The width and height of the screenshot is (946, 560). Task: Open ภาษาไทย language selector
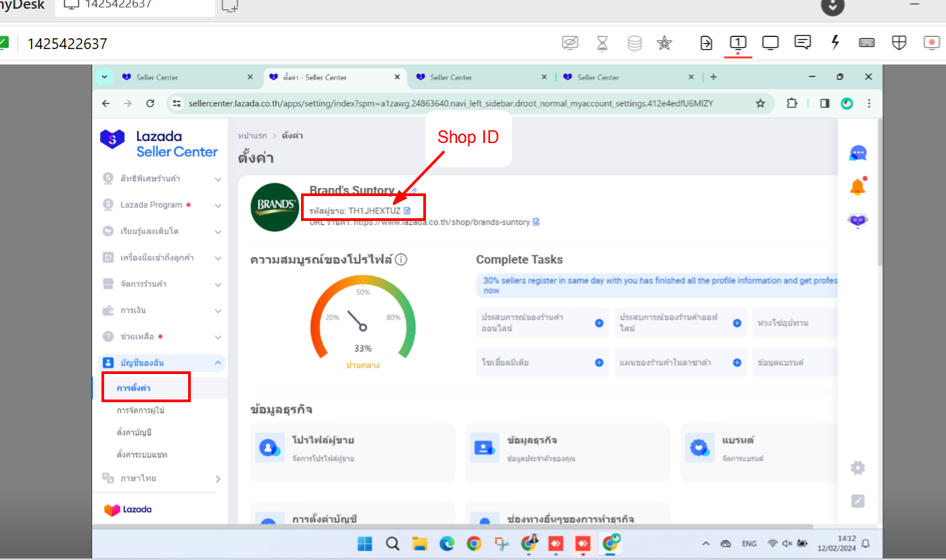click(162, 479)
